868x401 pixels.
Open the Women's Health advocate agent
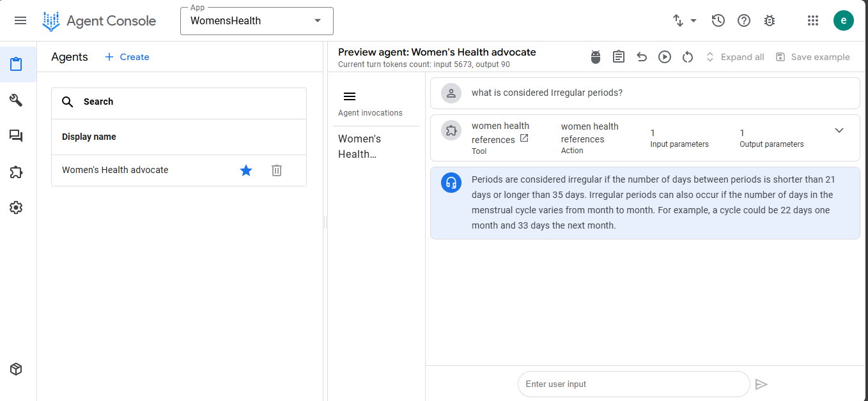pyautogui.click(x=115, y=170)
